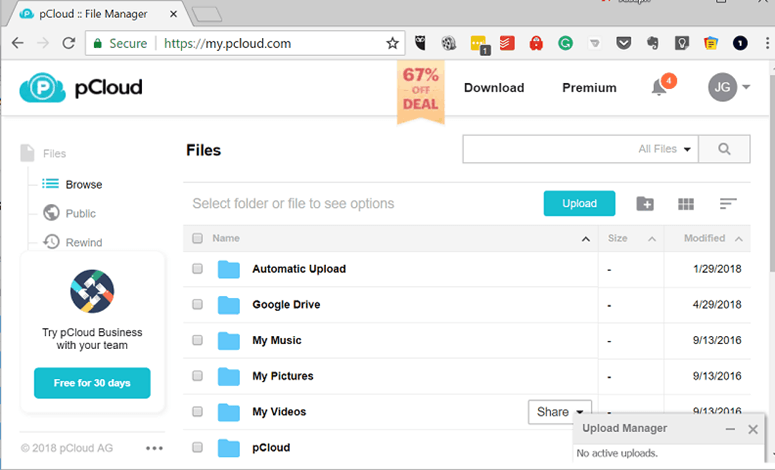Viewport: 775px width, 470px height.
Task: Click the Pocket extension icon
Action: [624, 43]
